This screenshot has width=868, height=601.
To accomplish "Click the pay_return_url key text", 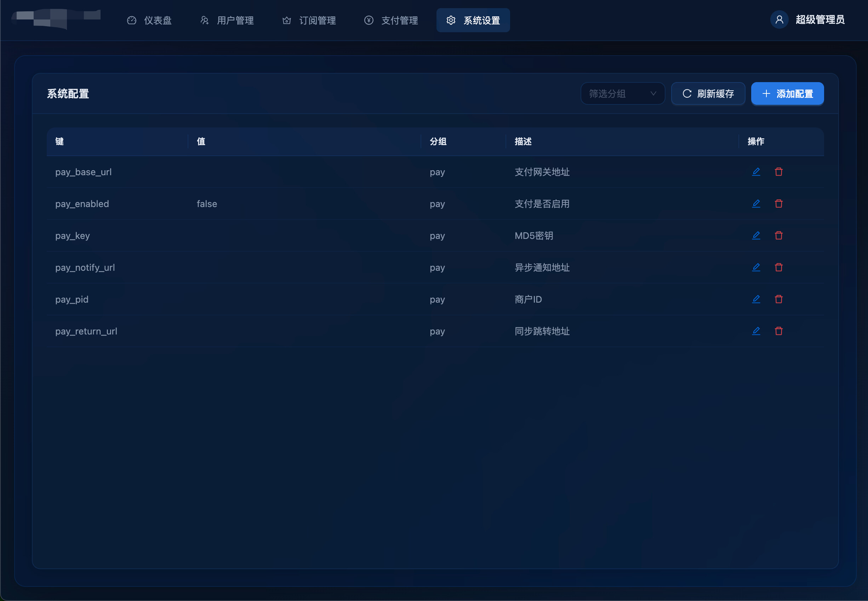I will (x=86, y=331).
